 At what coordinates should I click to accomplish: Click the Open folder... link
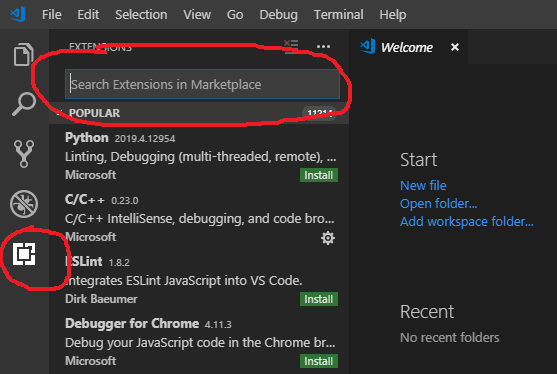coord(438,204)
